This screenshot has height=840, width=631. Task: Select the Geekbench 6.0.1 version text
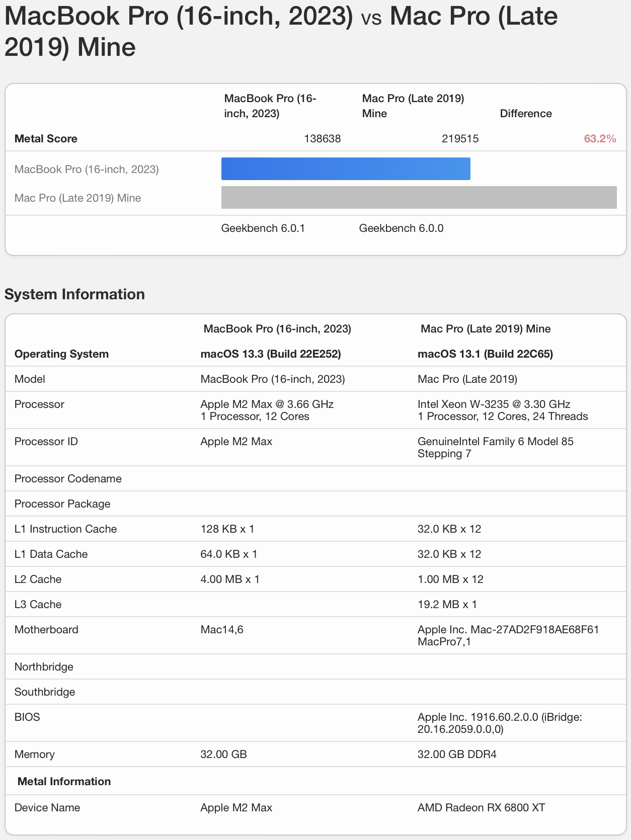coord(263,228)
